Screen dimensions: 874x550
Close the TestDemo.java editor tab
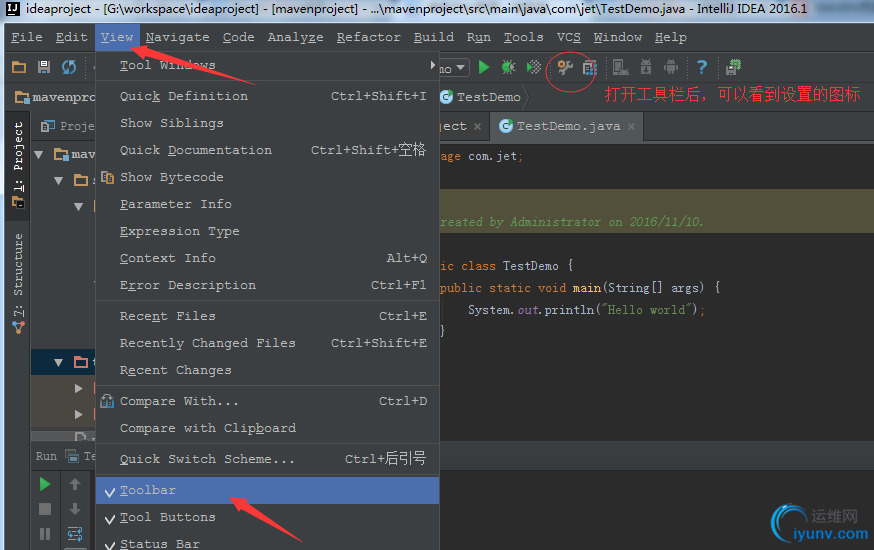[x=632, y=126]
